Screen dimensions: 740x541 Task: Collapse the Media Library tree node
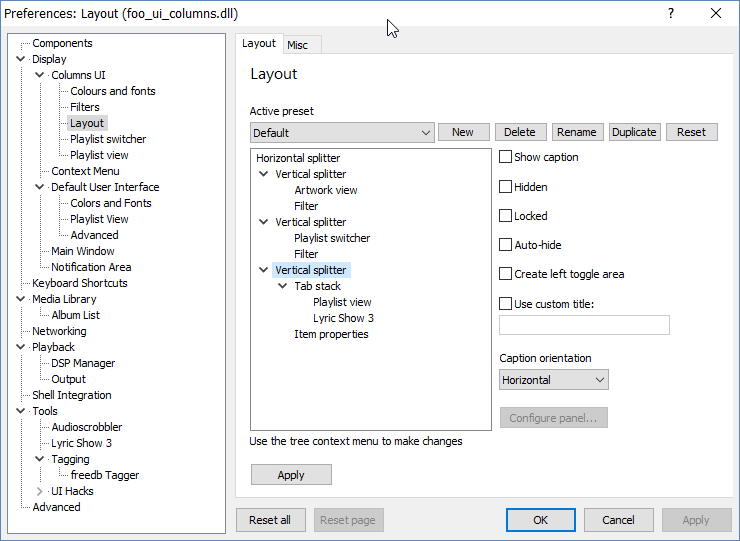[x=21, y=299]
